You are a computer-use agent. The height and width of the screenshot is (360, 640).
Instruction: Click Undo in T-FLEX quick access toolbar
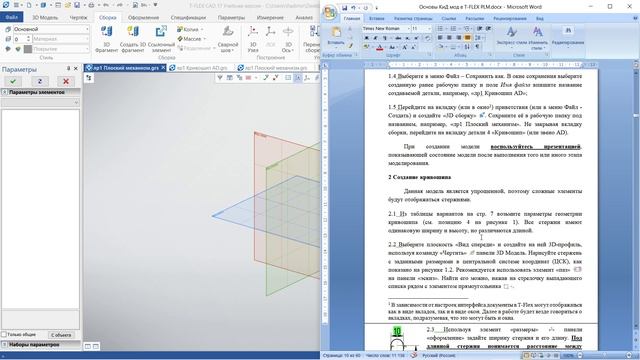click(x=106, y=5)
